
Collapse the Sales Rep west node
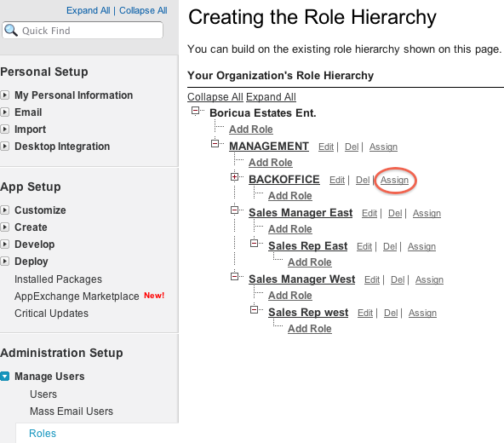click(254, 309)
